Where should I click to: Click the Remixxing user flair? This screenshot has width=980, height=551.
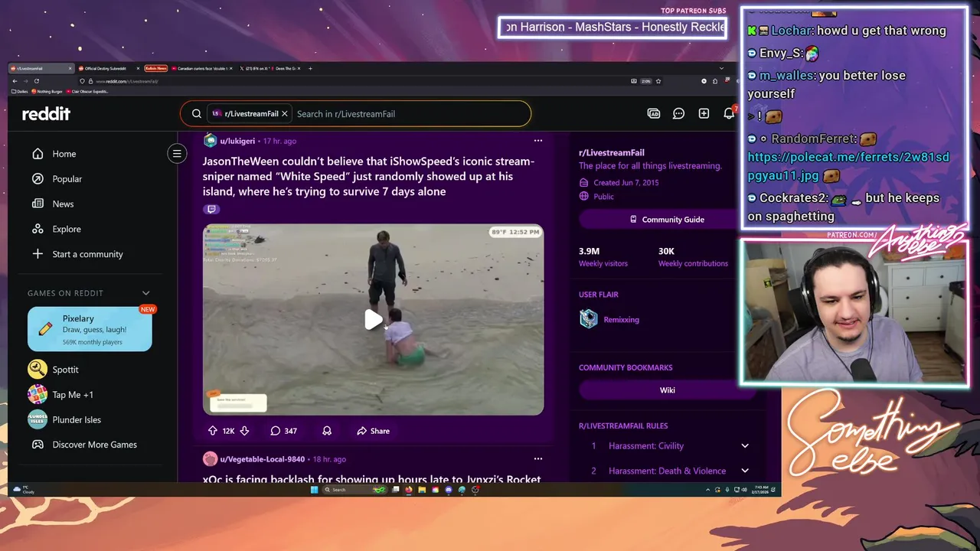621,320
